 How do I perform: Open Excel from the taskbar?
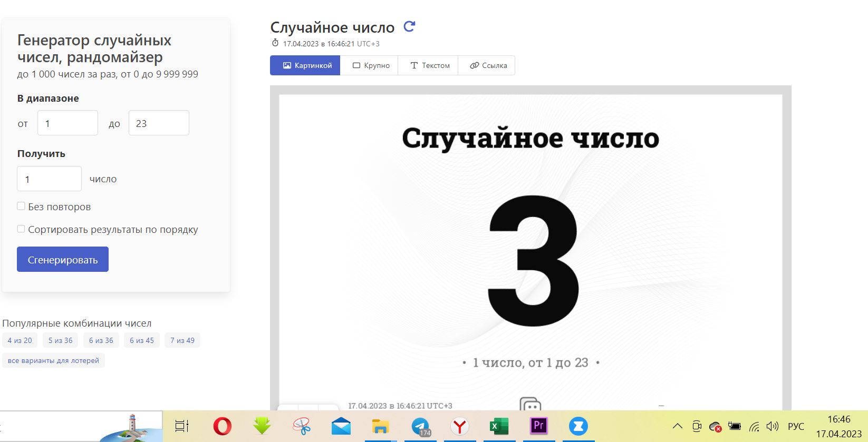498,426
